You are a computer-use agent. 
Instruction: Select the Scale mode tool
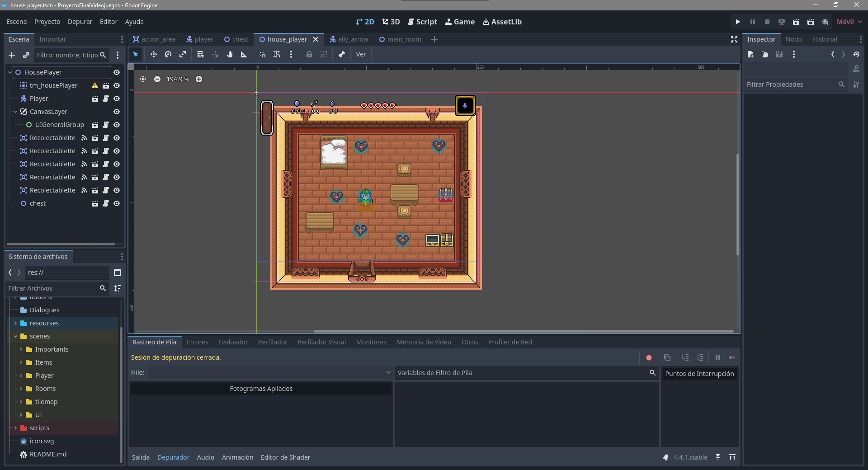pos(183,54)
